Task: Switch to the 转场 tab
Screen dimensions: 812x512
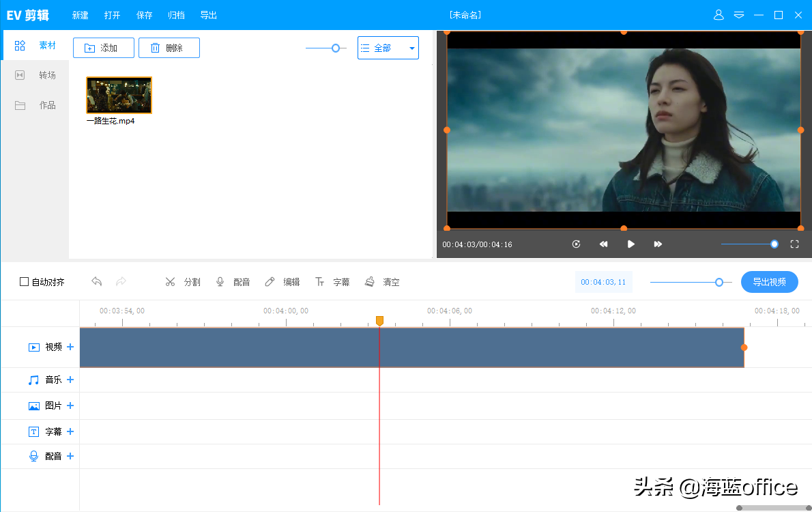Action: point(35,75)
